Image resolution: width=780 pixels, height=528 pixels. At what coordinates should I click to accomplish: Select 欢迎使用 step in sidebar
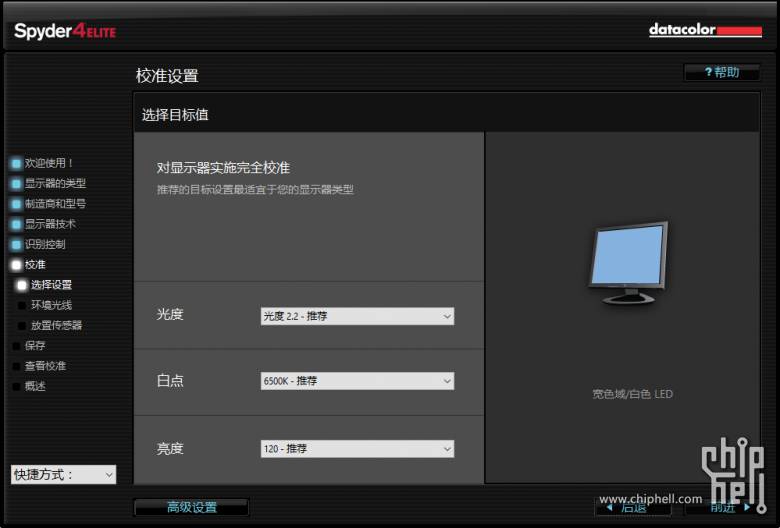[49, 163]
